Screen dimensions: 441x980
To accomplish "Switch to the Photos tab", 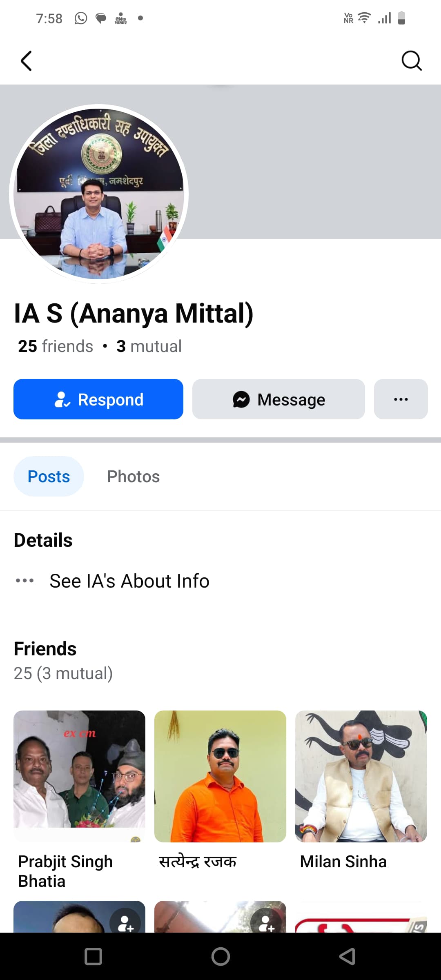I will 133,477.
